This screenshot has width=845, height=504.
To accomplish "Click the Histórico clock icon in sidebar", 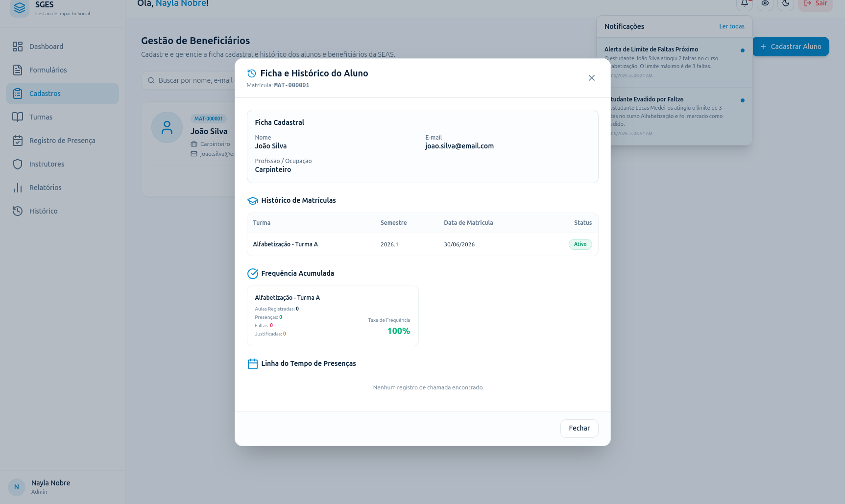I will [x=18, y=211].
